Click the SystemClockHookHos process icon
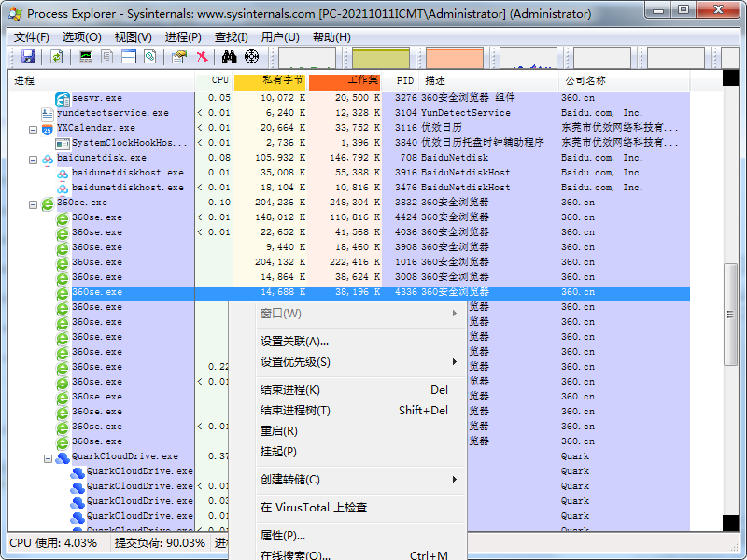The height and width of the screenshot is (560, 747). [63, 144]
